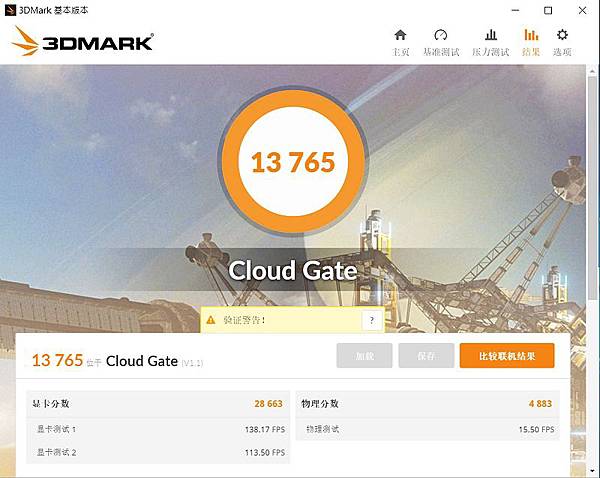Click the graphics score (显卡分数) label
Image resolution: width=600 pixels, height=478 pixels.
click(51, 403)
